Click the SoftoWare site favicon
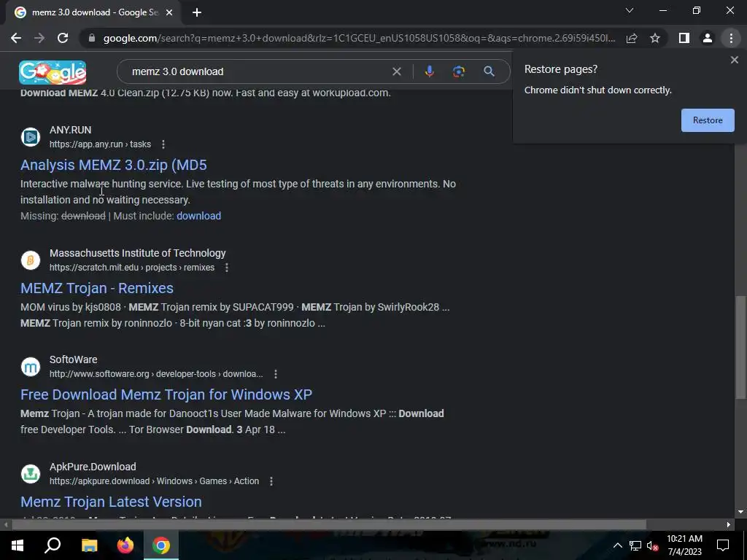747x560 pixels. 31,367
